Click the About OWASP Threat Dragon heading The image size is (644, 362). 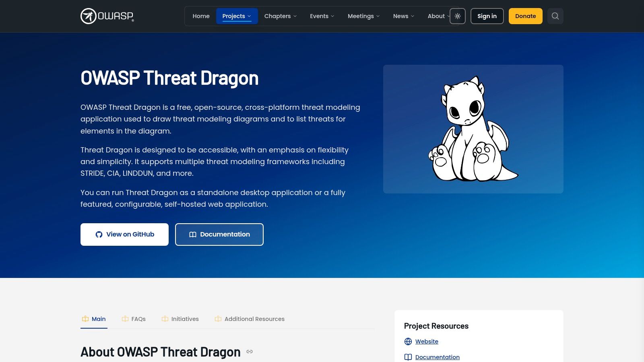tap(161, 352)
